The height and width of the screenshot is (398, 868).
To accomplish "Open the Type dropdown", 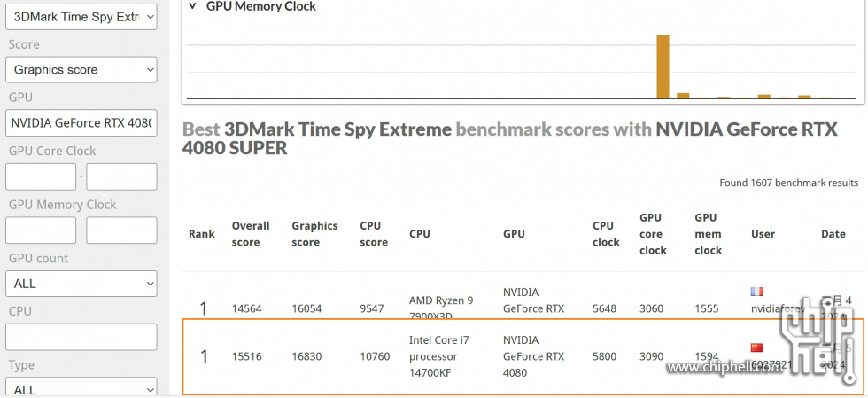I will [81, 386].
